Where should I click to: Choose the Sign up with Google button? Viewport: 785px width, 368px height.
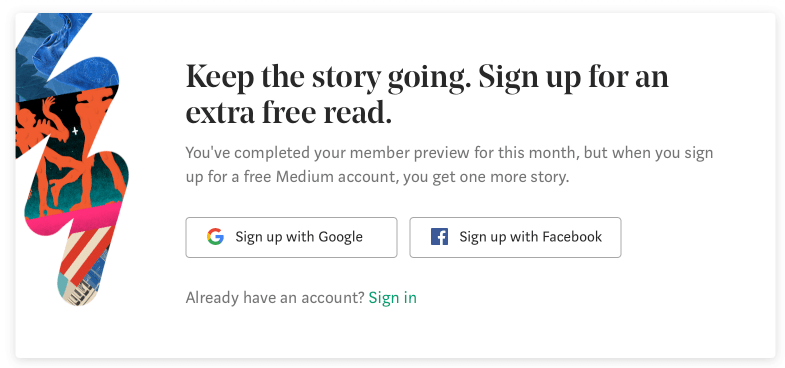coord(291,237)
